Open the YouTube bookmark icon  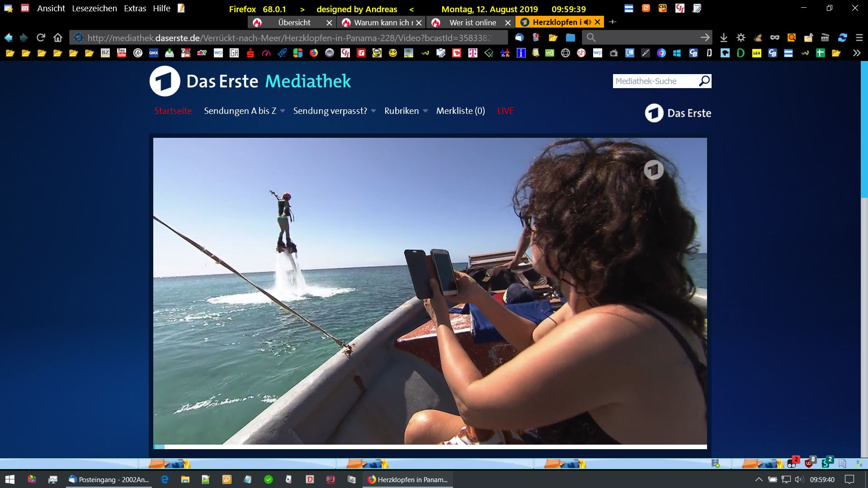tap(122, 53)
